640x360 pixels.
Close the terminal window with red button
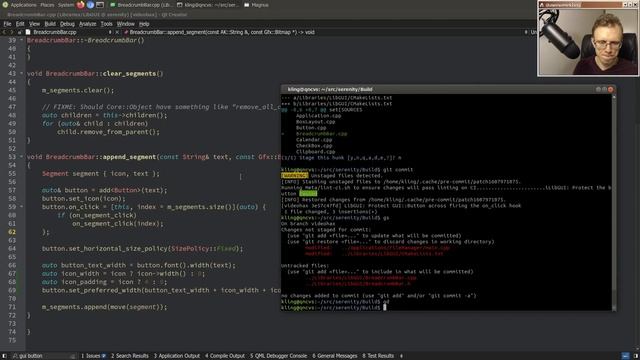pyautogui.click(x=611, y=89)
